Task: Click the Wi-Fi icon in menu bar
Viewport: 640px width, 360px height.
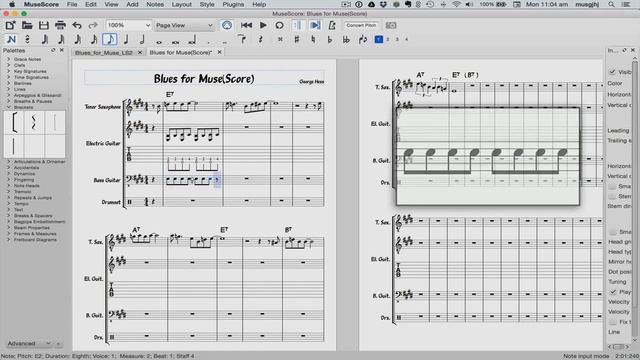Action: pyautogui.click(x=456, y=4)
